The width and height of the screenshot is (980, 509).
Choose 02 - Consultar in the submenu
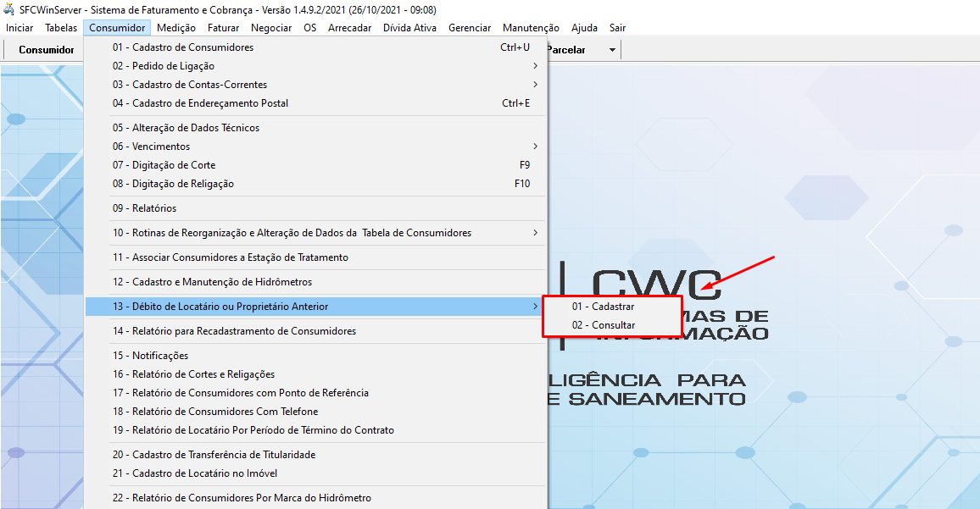click(x=603, y=325)
